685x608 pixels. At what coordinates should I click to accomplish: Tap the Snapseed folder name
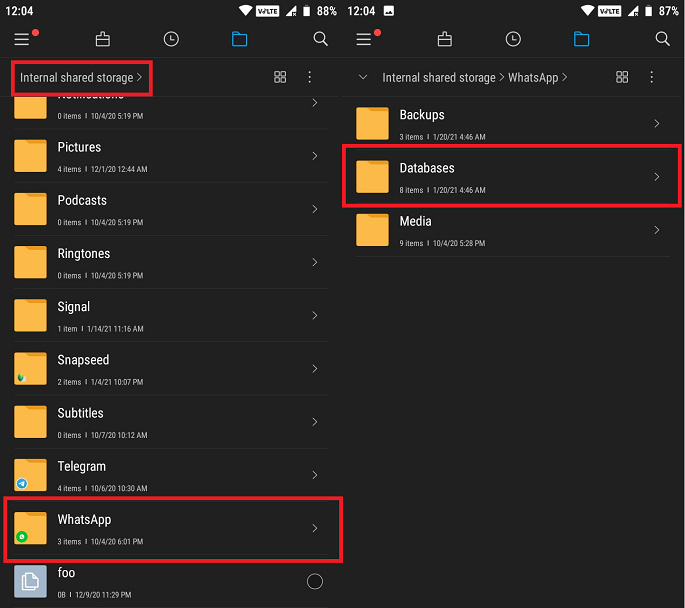point(83,360)
